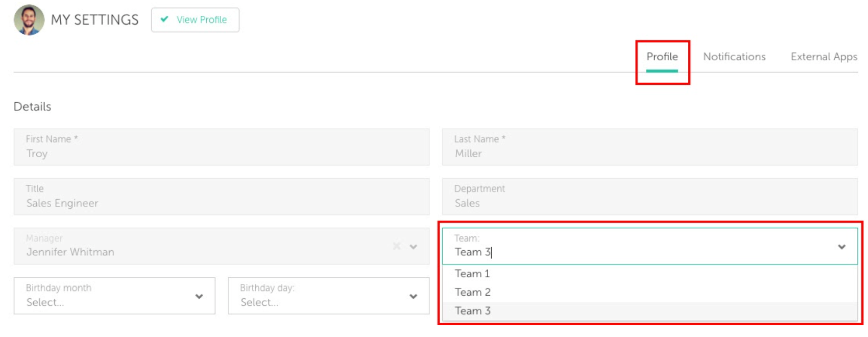Image resolution: width=868 pixels, height=337 pixels.
Task: Select Team 3 from the list
Action: (649, 311)
